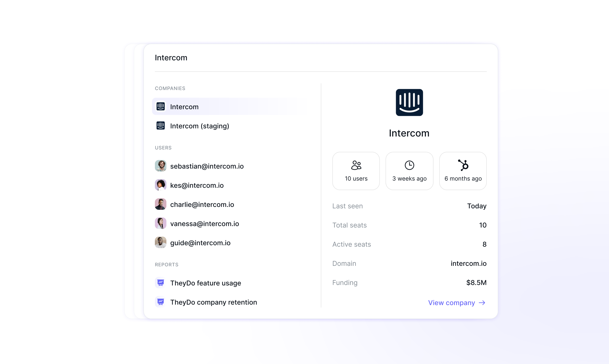Click the REPORTS section header
Screen dimensions: 609x364
click(166, 264)
